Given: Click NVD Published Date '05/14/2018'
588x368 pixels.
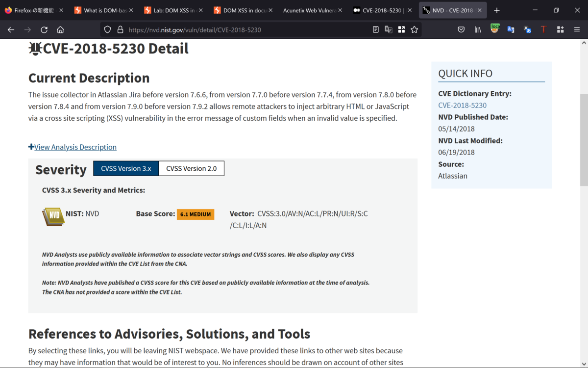Looking at the screenshot, I should point(456,129).
